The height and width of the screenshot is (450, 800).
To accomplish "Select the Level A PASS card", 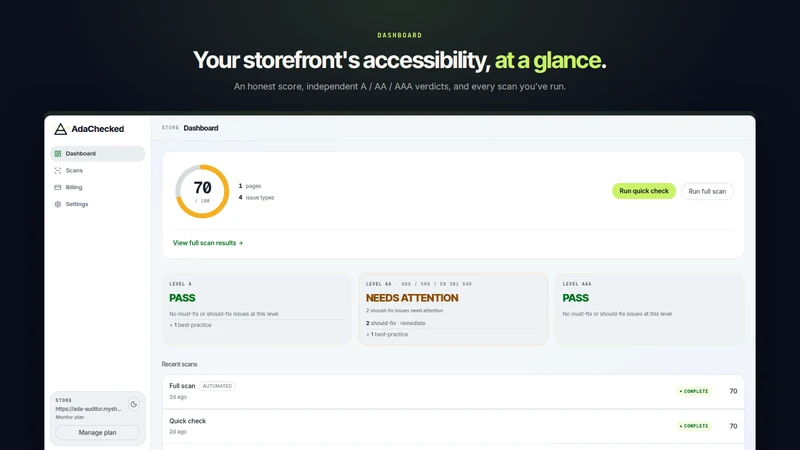I will 257,309.
